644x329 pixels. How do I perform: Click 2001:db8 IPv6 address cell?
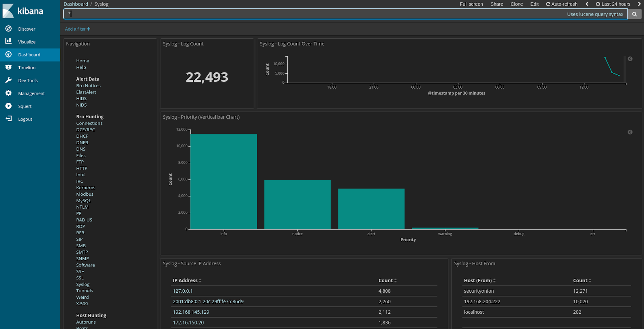click(208, 302)
